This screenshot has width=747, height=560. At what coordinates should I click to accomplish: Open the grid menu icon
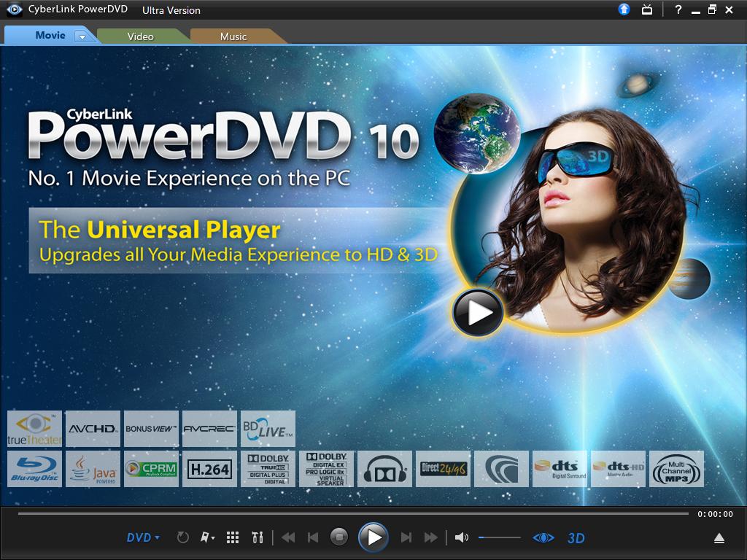233,537
